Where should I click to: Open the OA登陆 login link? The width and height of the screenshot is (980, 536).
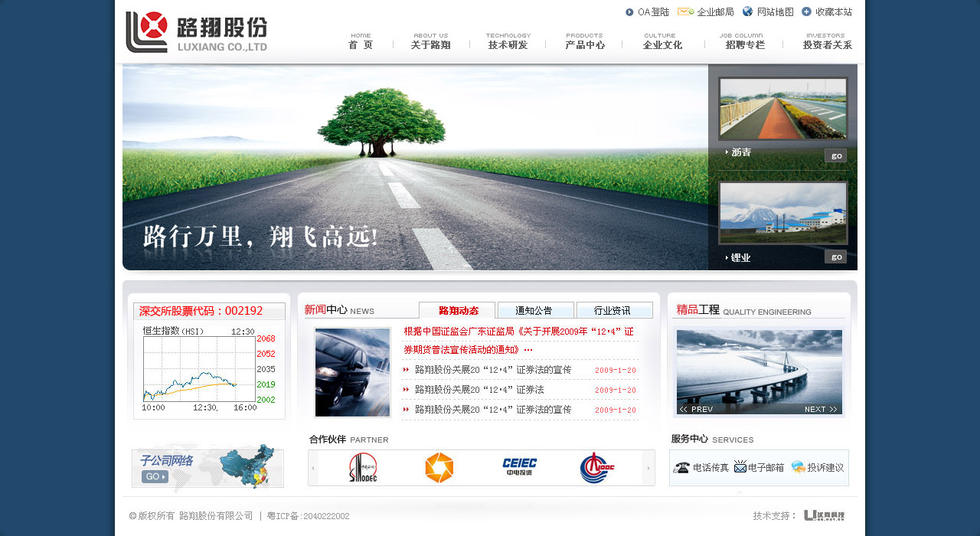(648, 12)
